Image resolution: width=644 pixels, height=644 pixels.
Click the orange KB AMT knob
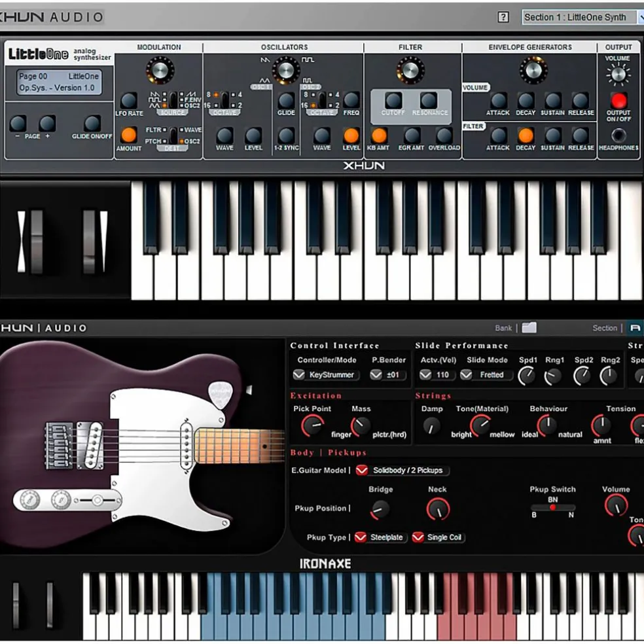(x=379, y=135)
